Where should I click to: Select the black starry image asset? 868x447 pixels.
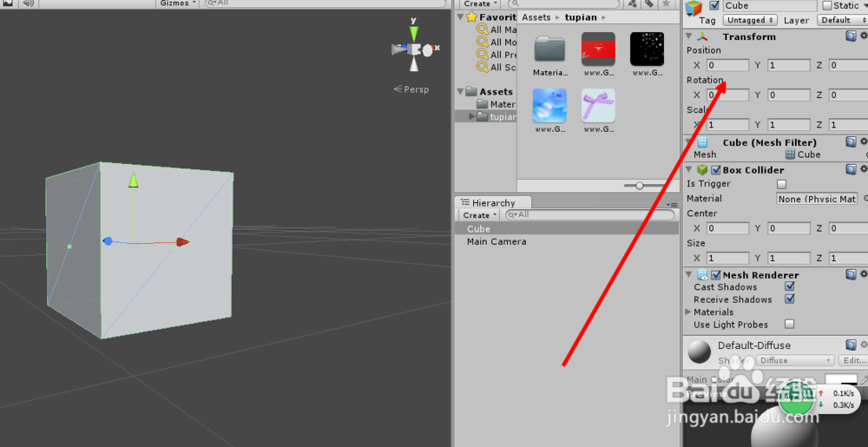pos(648,49)
